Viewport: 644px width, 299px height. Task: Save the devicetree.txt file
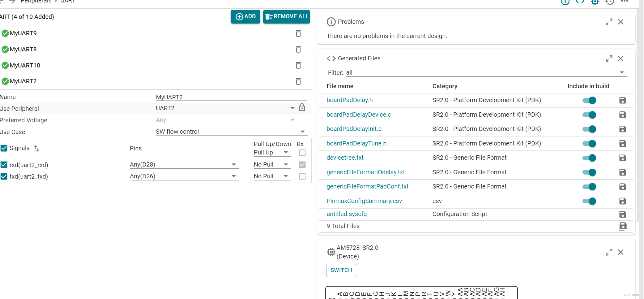622,158
